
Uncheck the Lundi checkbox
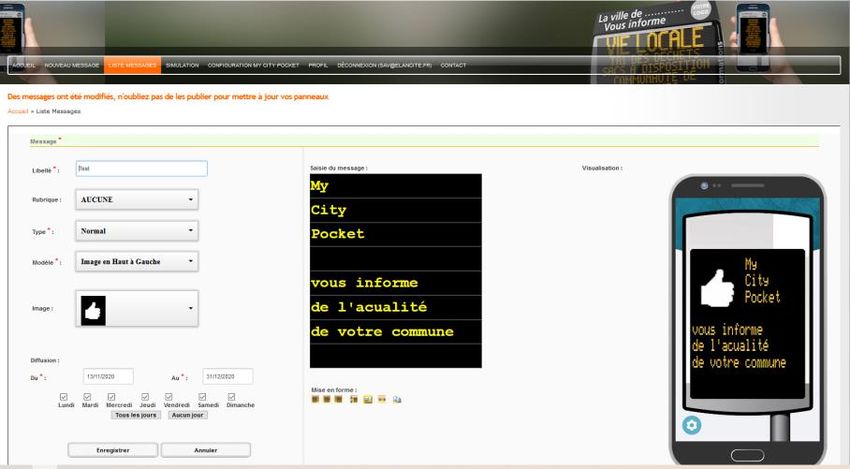pyautogui.click(x=64, y=397)
